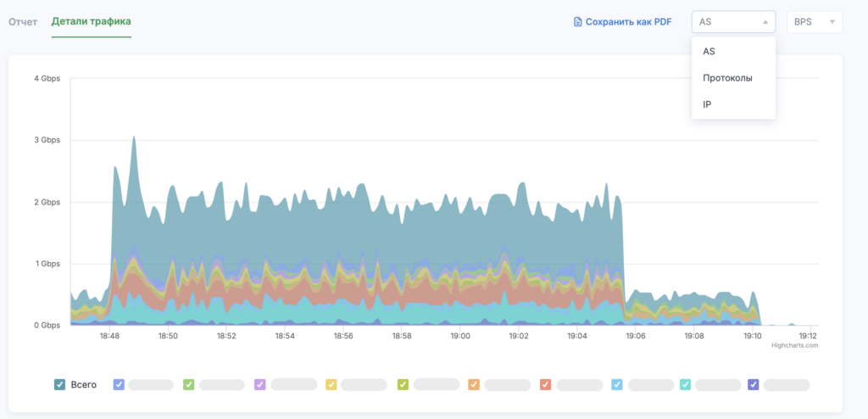Toggle the olive green legend checkbox
The height and width of the screenshot is (419, 868).
tap(403, 384)
